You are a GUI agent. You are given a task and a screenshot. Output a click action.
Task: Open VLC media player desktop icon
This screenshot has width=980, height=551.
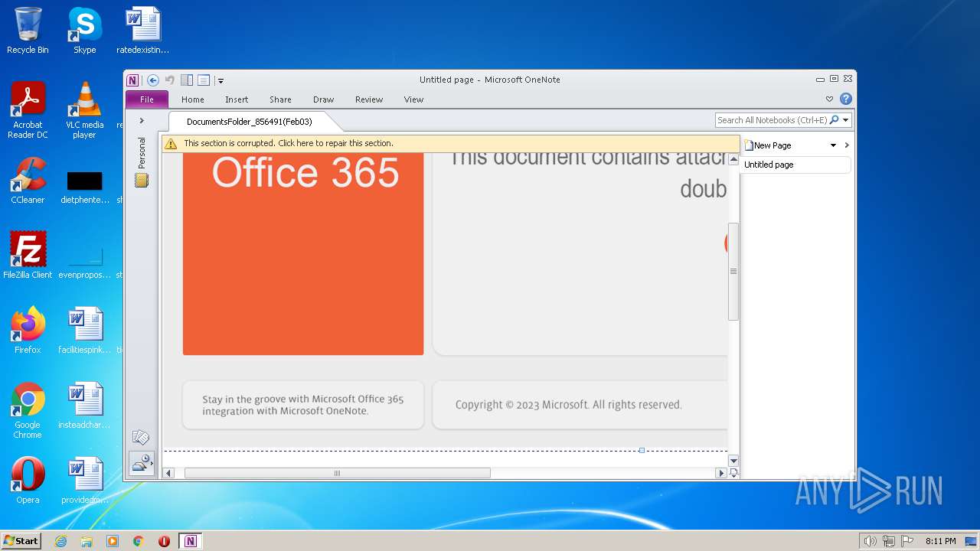pyautogui.click(x=84, y=110)
